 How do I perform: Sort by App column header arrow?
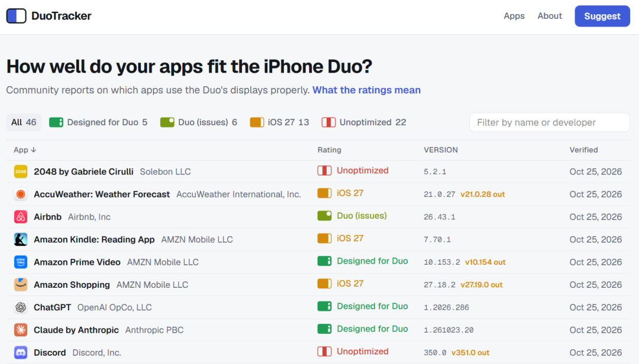coord(33,150)
